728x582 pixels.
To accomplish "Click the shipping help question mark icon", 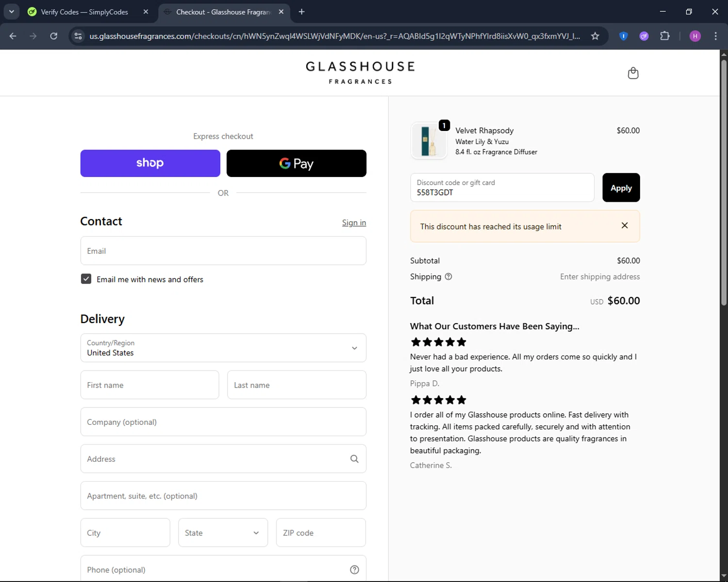I will tap(448, 276).
